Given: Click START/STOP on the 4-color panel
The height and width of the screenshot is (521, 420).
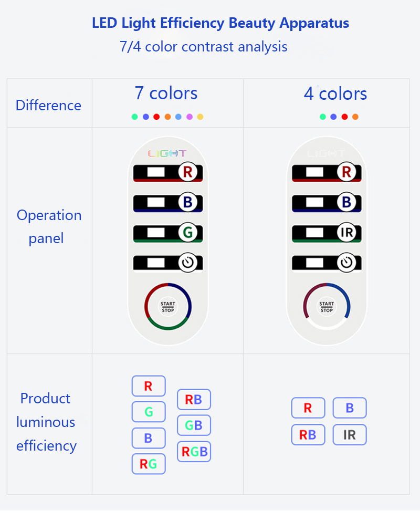Looking at the screenshot, I should (327, 307).
